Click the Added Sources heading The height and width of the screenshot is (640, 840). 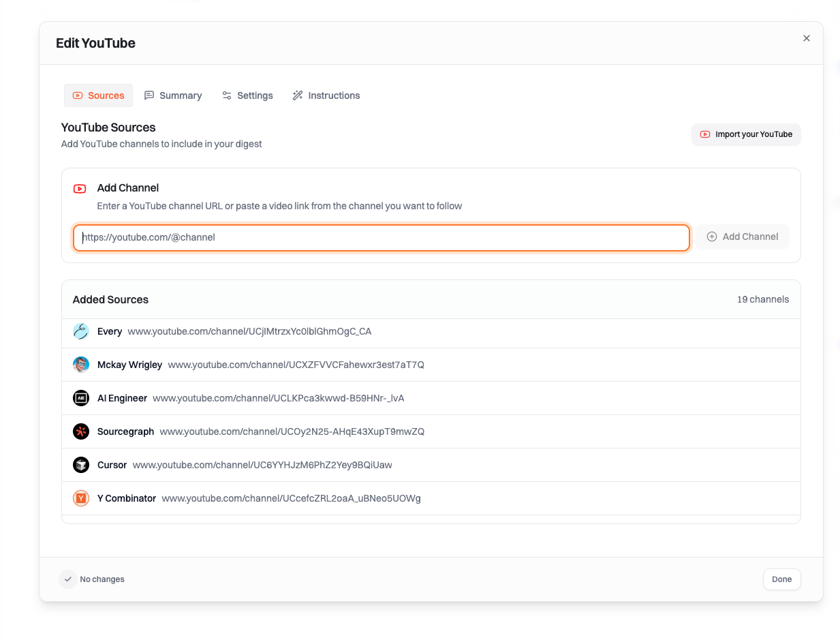click(x=110, y=299)
